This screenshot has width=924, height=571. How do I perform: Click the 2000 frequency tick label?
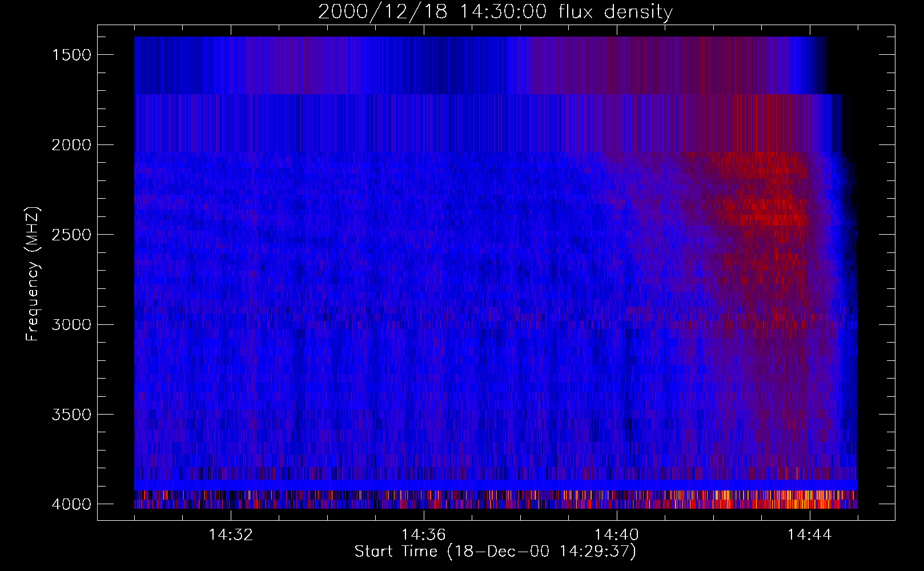(x=71, y=145)
